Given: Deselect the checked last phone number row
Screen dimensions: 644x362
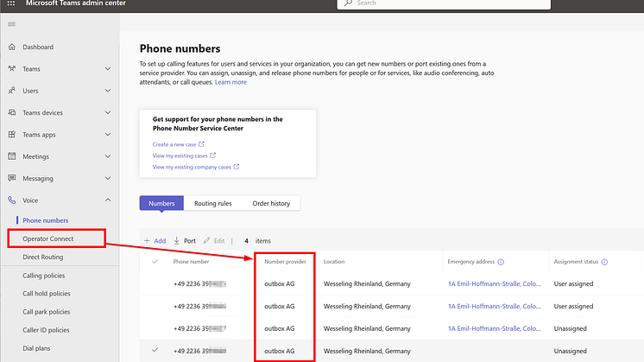Looking at the screenshot, I should pos(155,350).
